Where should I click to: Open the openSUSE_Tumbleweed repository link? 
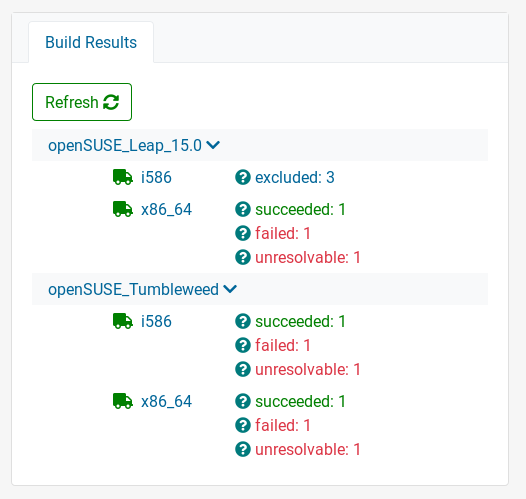tap(133, 289)
